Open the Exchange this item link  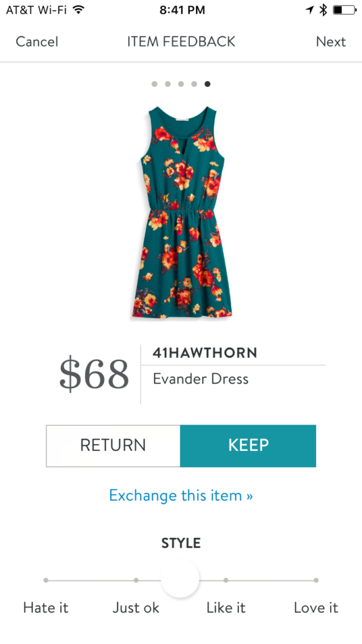click(x=181, y=496)
